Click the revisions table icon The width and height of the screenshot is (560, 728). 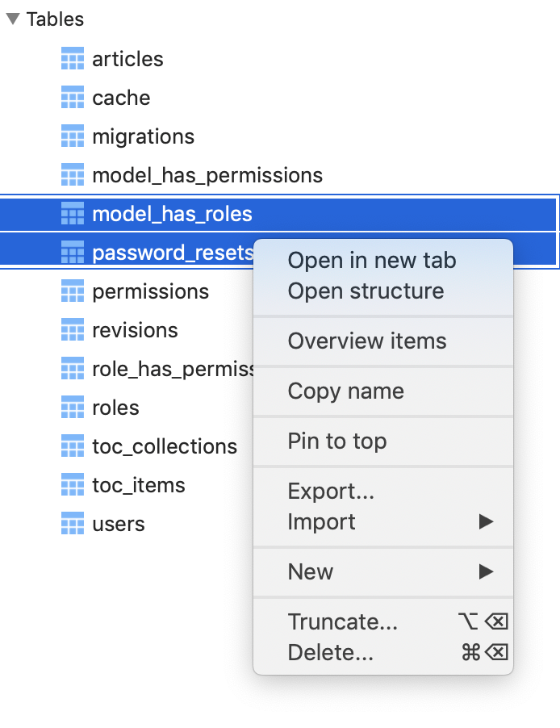click(70, 329)
